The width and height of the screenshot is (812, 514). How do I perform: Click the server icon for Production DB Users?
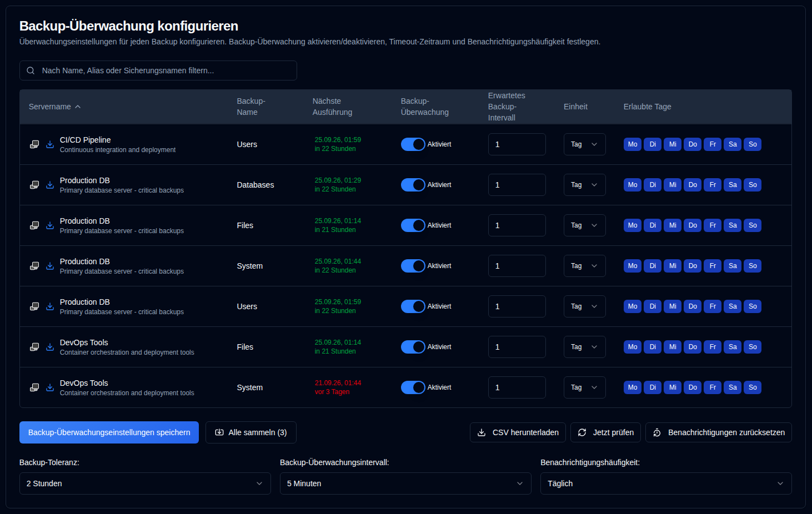point(34,306)
